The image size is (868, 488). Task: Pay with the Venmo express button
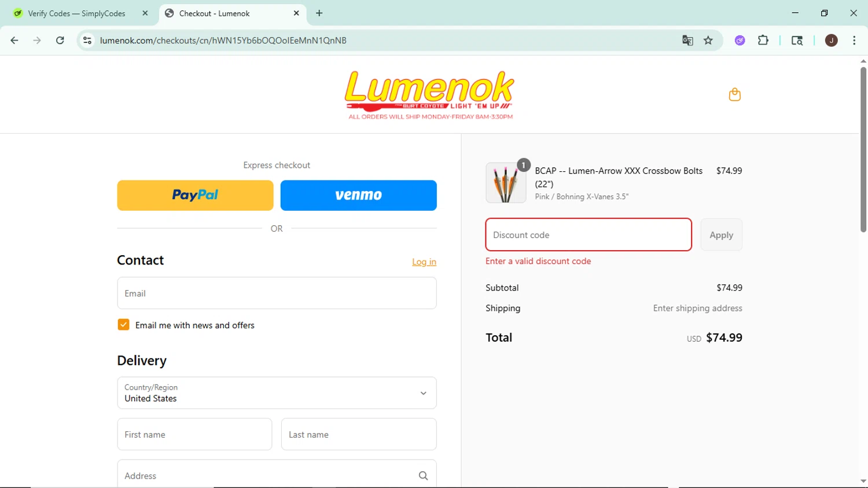click(358, 195)
